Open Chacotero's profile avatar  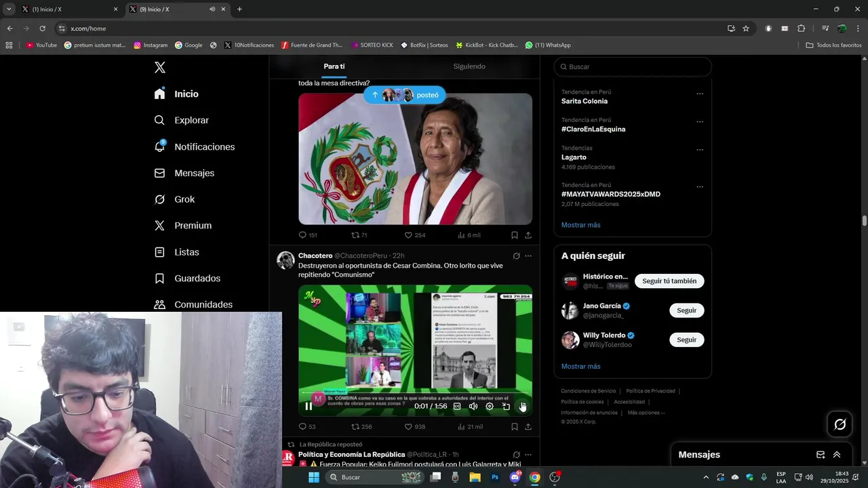pyautogui.click(x=285, y=260)
